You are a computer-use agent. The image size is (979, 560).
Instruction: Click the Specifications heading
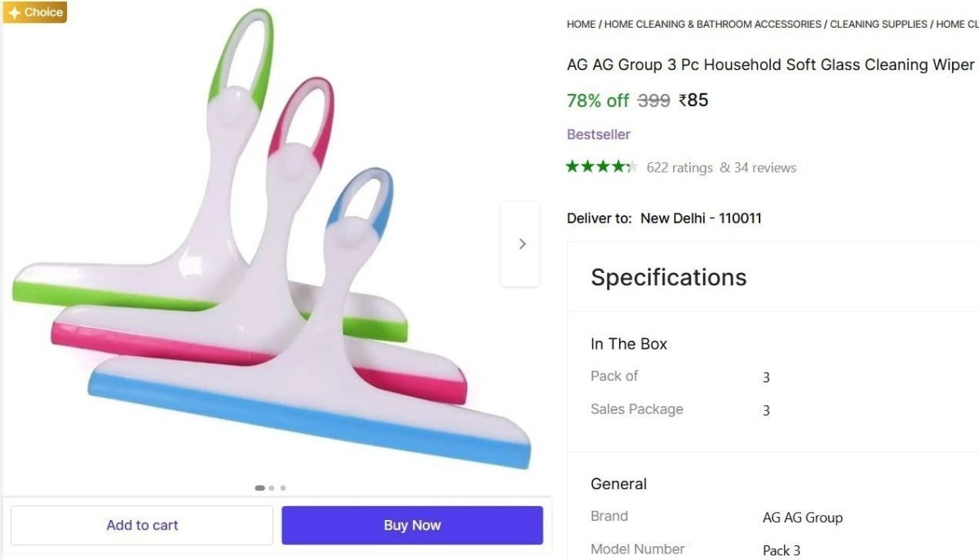coord(668,277)
